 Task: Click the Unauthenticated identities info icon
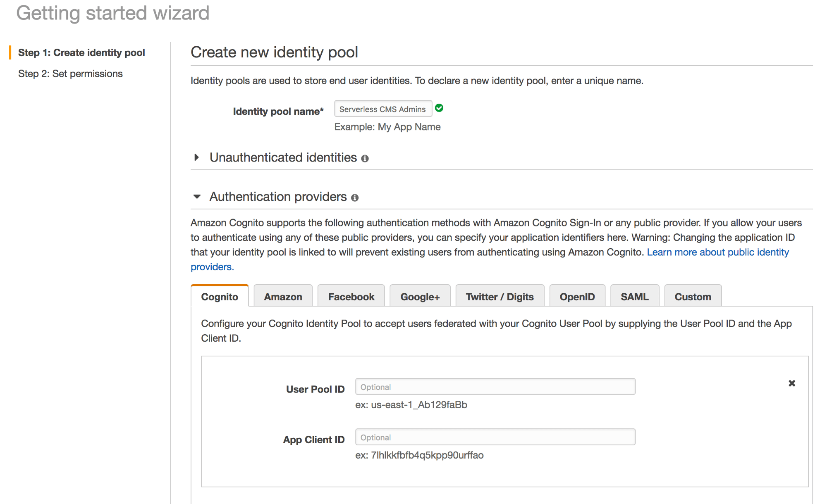pyautogui.click(x=365, y=158)
